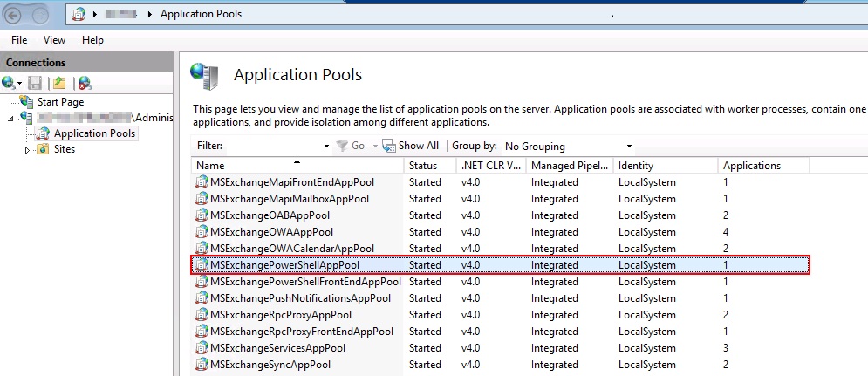Click the Save connections disk icon
The image size is (868, 376).
click(35, 83)
